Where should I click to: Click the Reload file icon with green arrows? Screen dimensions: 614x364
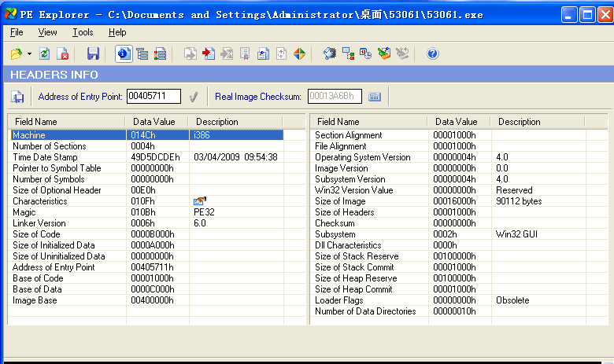coord(45,54)
